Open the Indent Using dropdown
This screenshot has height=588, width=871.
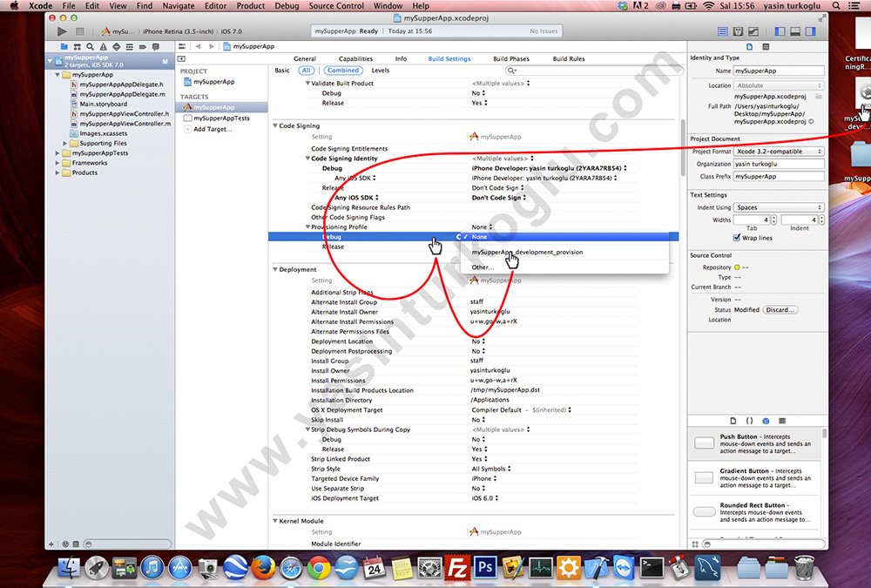(779, 207)
